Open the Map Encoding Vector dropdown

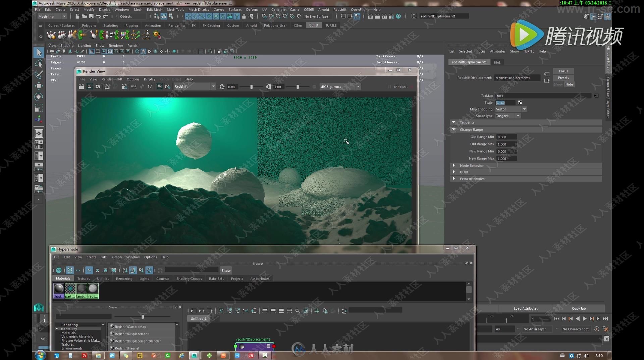[511, 109]
